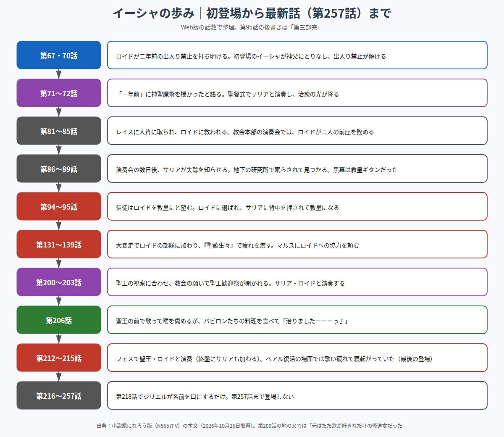This screenshot has height=437, width=504.
Task: Select the purple 第200〜203話 label
Action: [59, 282]
